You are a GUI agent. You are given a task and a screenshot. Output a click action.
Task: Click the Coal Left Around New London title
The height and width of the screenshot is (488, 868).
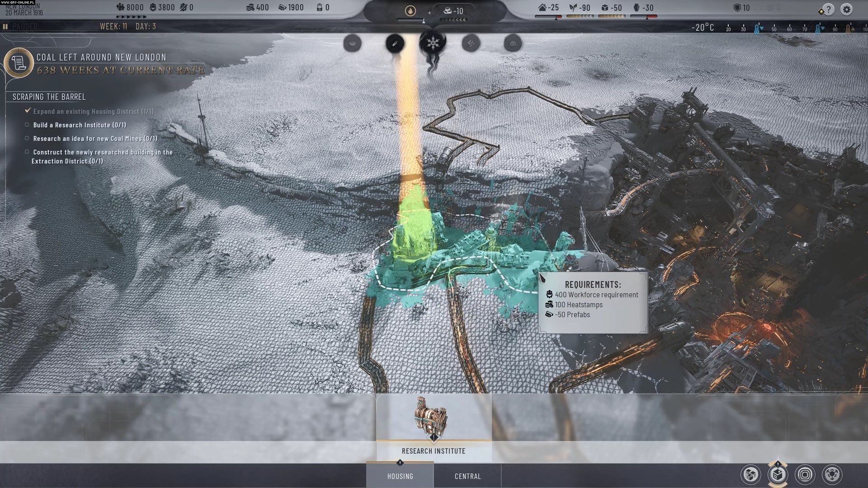click(x=101, y=57)
